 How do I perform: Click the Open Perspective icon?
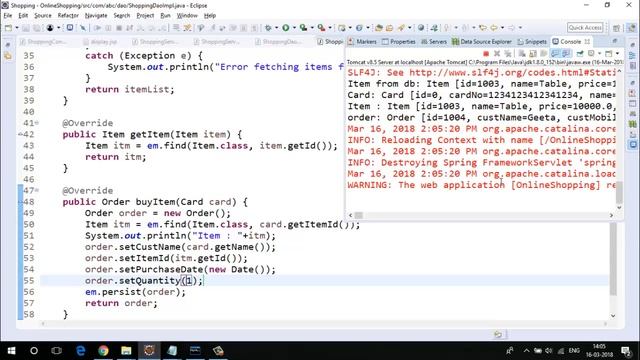[617, 28]
